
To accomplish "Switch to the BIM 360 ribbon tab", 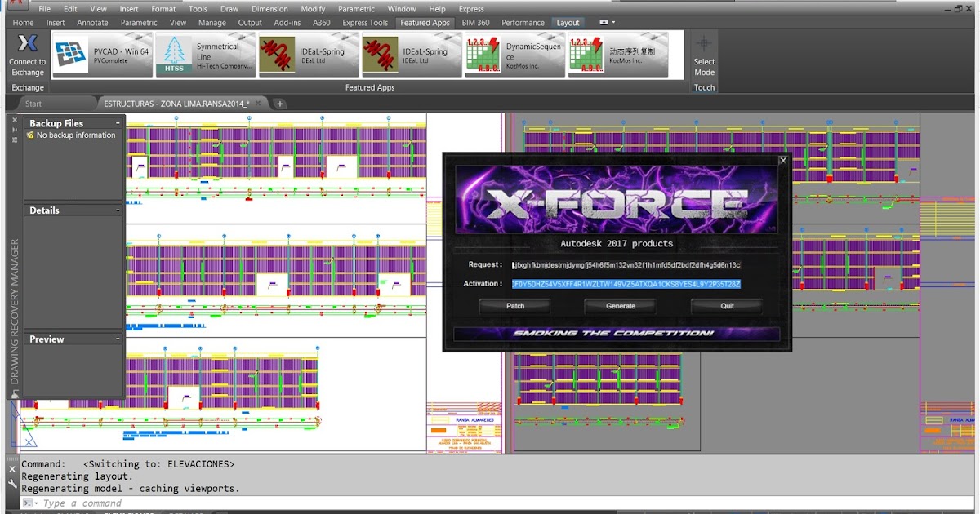I will (475, 23).
